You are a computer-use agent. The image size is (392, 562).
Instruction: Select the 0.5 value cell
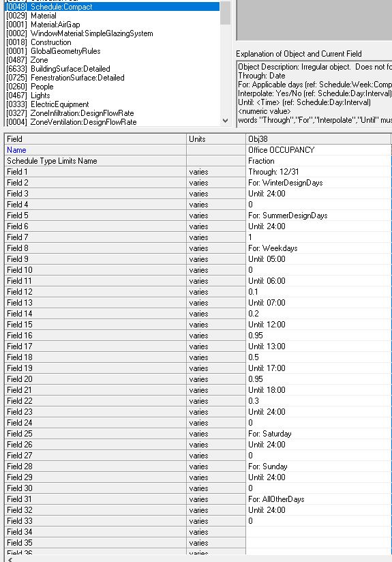pos(318,357)
